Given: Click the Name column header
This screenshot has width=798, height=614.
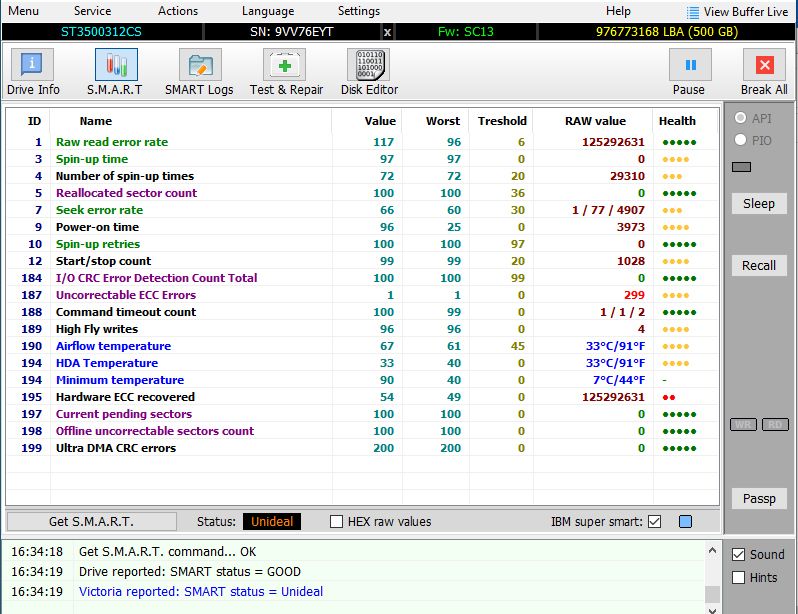Looking at the screenshot, I should pos(96,121).
